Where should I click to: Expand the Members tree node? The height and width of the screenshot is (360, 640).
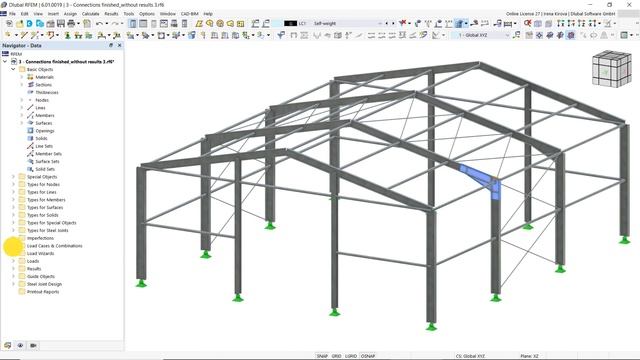(22, 116)
